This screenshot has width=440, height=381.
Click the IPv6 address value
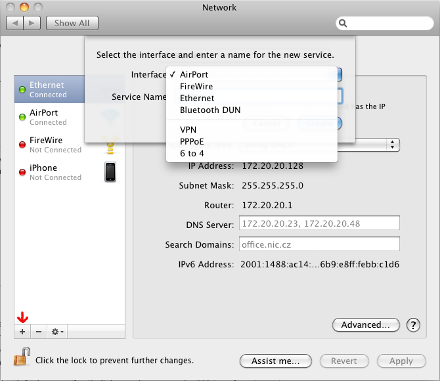coord(320,264)
